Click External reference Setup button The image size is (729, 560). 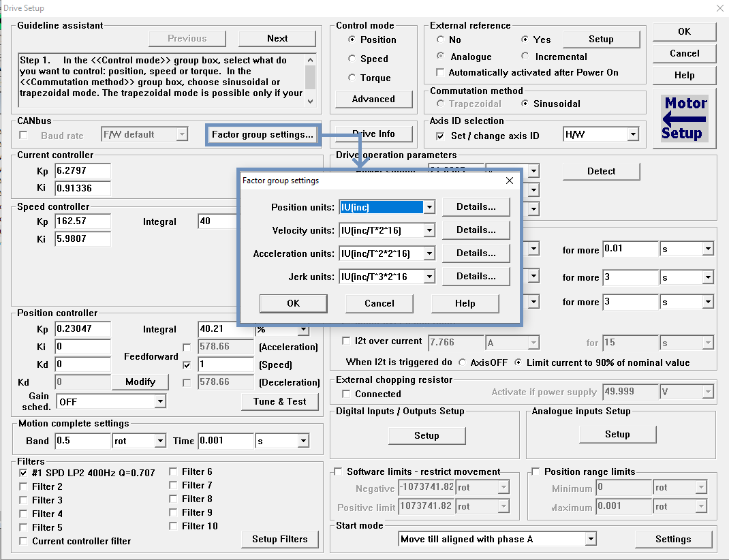pos(601,40)
